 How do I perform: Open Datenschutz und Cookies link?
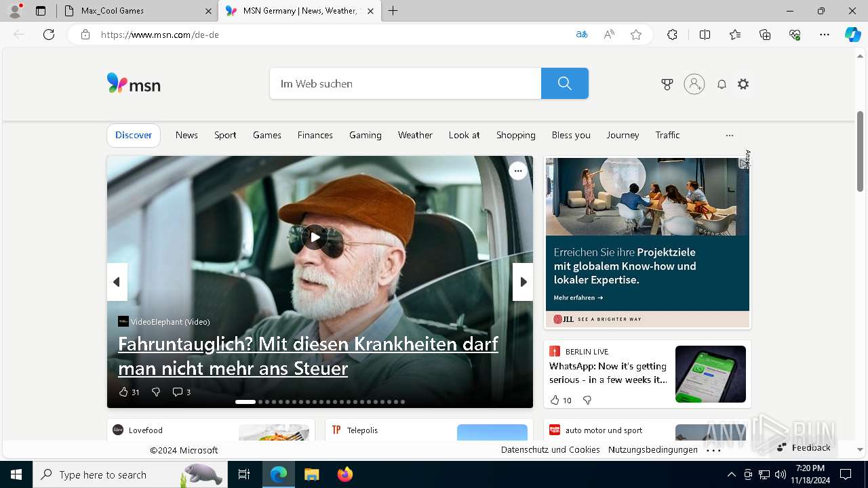[550, 450]
